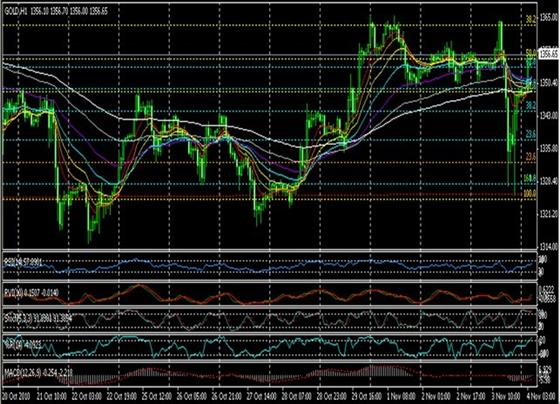Click the 1350.40 price axis label
This screenshot has height=404, width=560.
pos(549,83)
